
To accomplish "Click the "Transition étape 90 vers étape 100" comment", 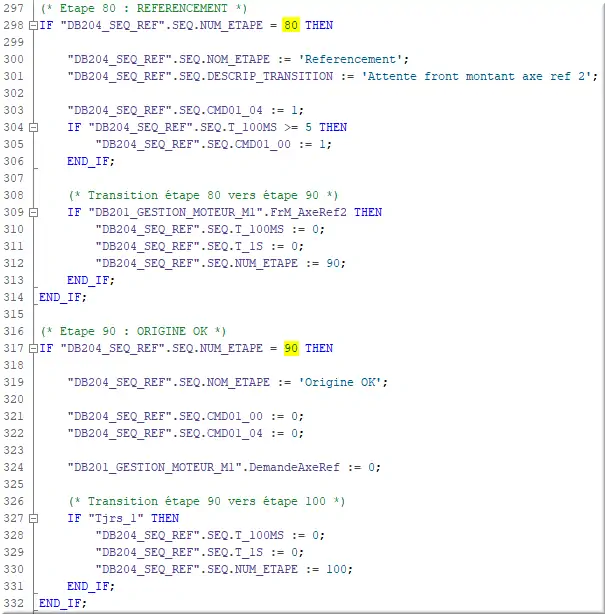I will pos(206,501).
